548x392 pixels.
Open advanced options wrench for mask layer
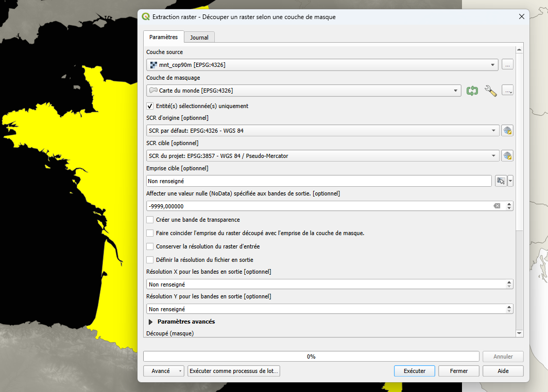point(491,91)
